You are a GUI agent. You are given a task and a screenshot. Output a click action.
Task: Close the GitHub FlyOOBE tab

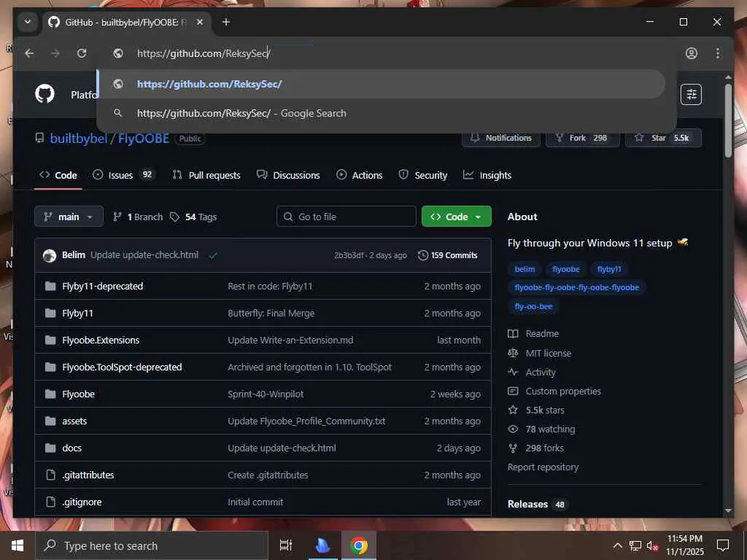pyautogui.click(x=200, y=22)
